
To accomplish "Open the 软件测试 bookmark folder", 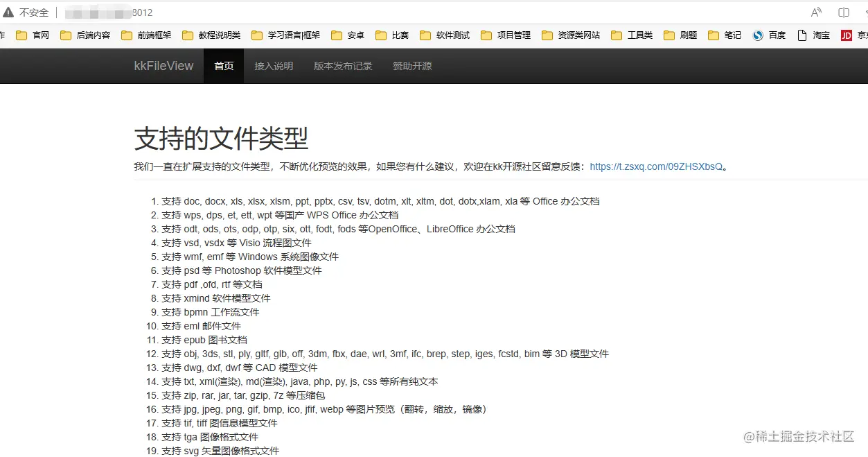I will click(445, 35).
